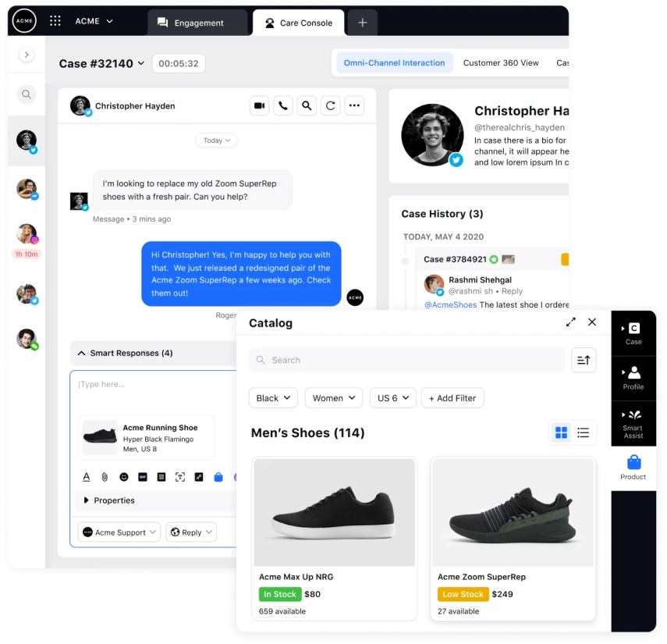
Task: Open the Acme Zoom SuperRep shoe image
Action: (513, 512)
